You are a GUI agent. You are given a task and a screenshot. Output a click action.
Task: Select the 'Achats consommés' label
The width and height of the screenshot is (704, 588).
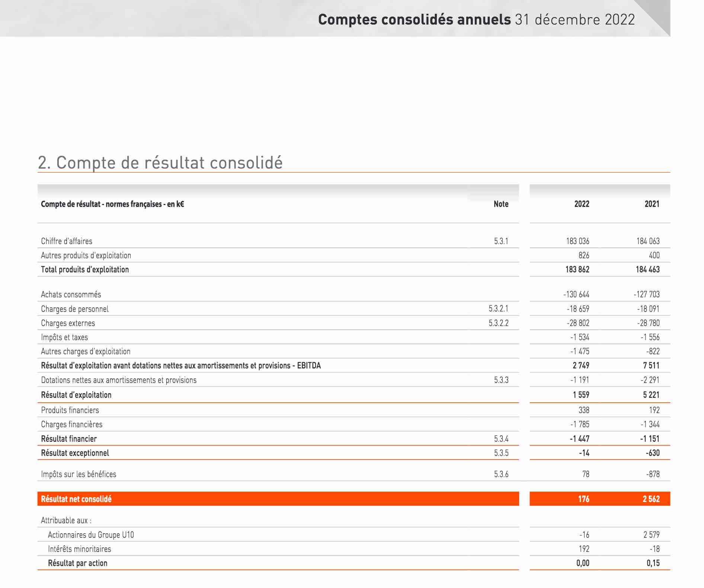71,294
